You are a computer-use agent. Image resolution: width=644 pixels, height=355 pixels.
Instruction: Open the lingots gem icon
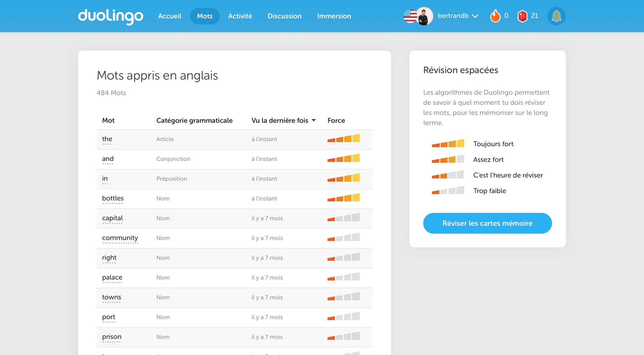tap(522, 16)
